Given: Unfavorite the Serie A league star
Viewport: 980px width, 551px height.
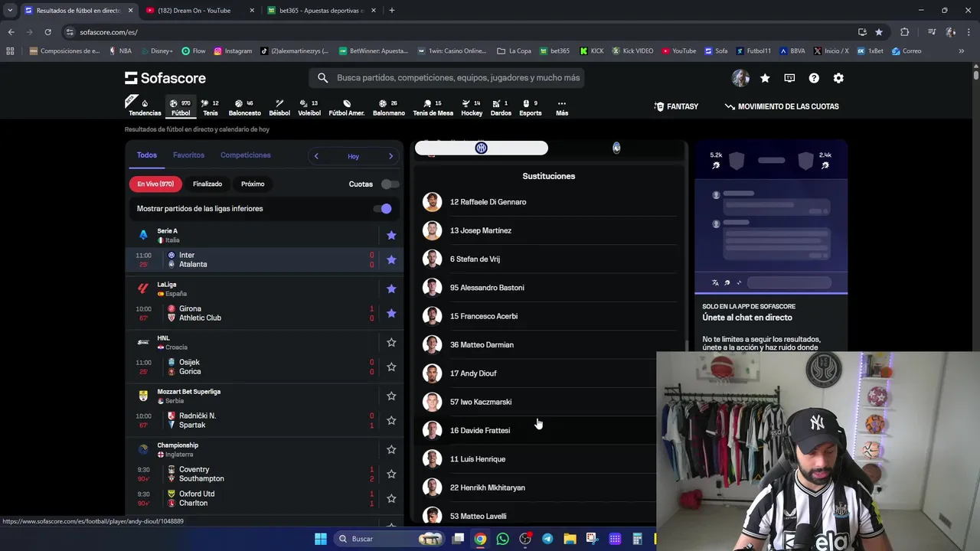Looking at the screenshot, I should point(391,235).
